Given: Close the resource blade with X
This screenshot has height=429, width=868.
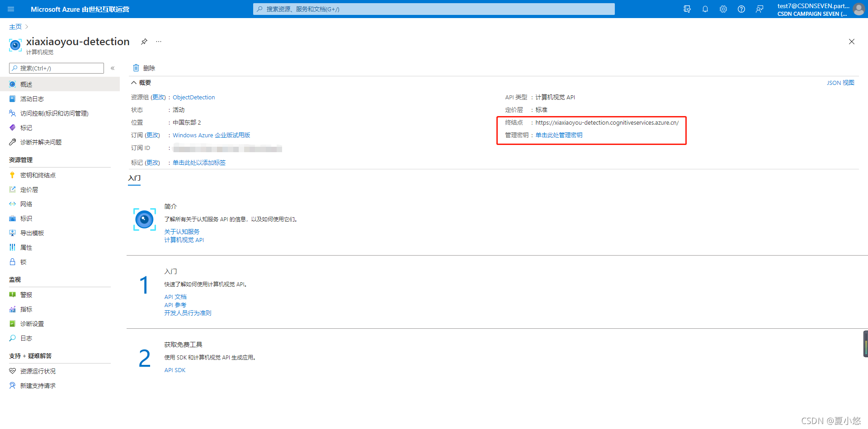Looking at the screenshot, I should click(x=852, y=42).
